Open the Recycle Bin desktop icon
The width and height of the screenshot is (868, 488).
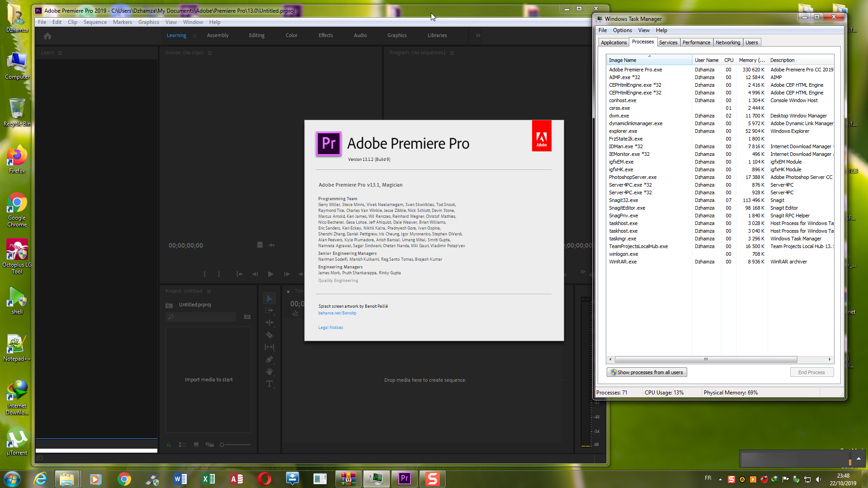click(x=17, y=113)
